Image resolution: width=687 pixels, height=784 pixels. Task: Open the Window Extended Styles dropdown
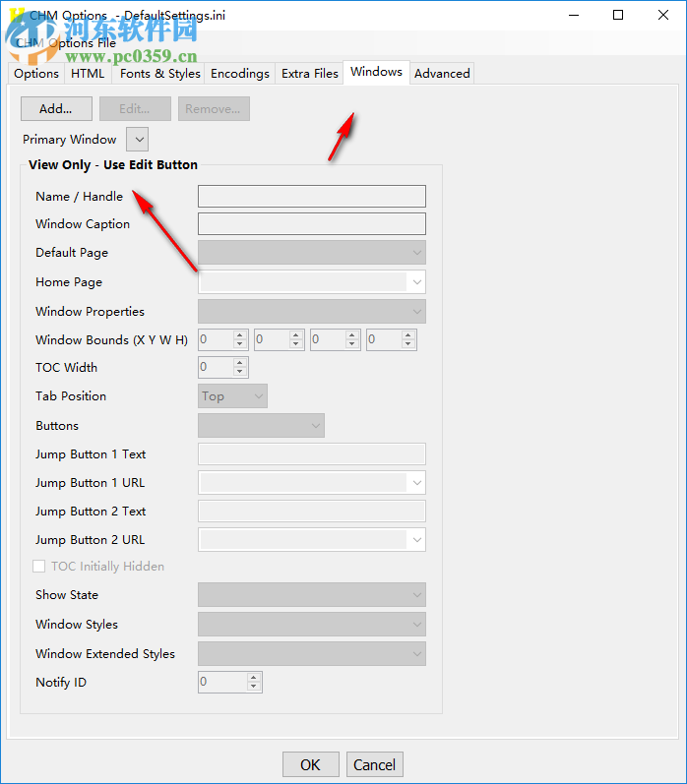pyautogui.click(x=312, y=653)
